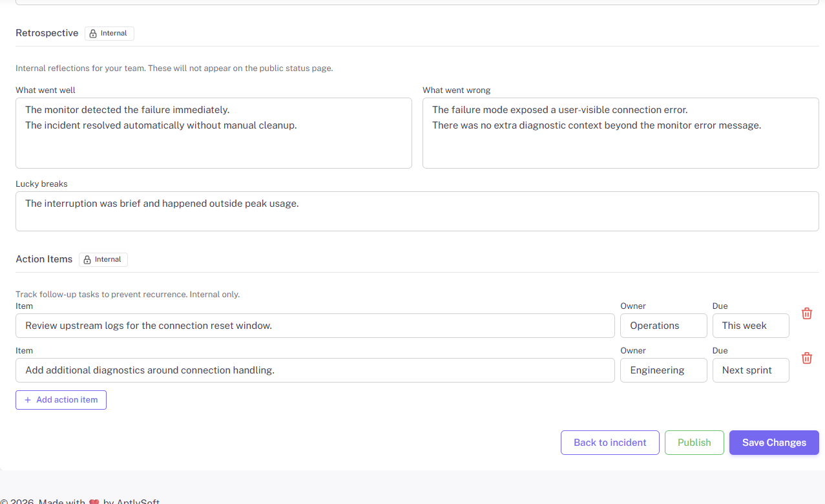Click the Save Changes button

tap(773, 442)
